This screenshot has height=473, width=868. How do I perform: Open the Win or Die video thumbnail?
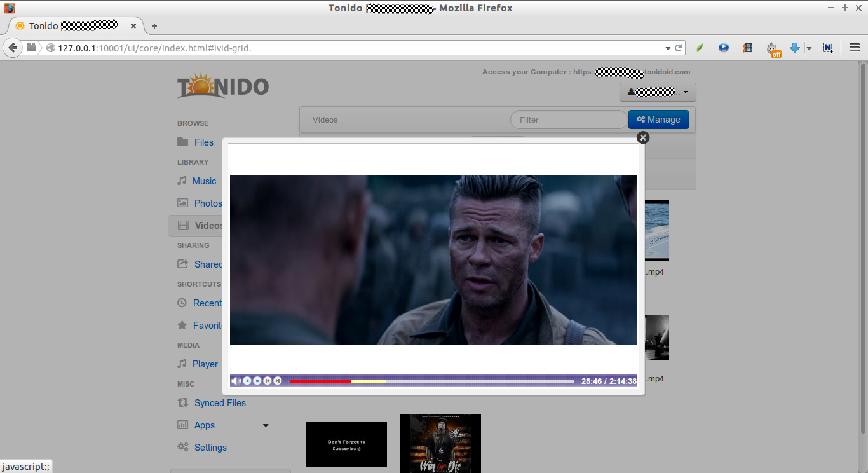pyautogui.click(x=440, y=443)
